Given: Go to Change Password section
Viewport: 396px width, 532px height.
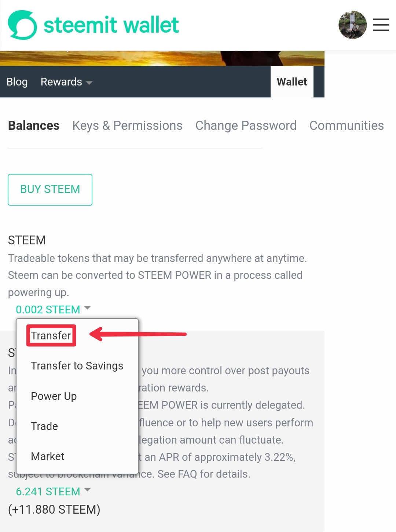Looking at the screenshot, I should point(246,125).
